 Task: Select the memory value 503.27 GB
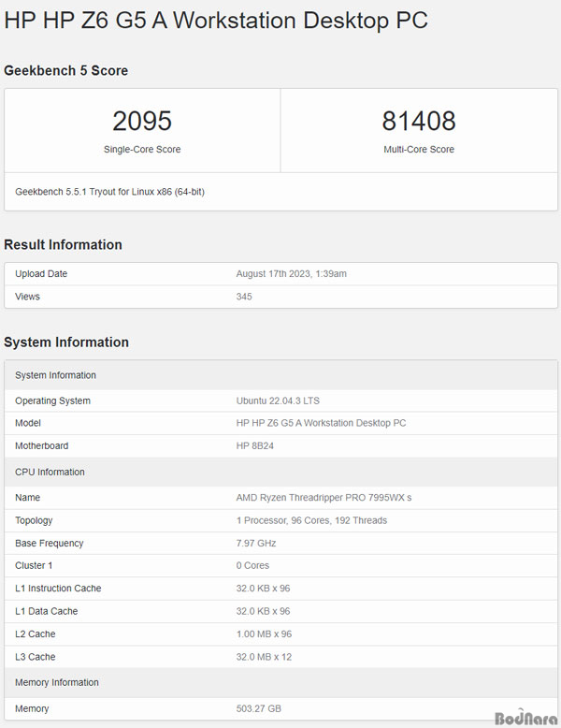coord(259,708)
